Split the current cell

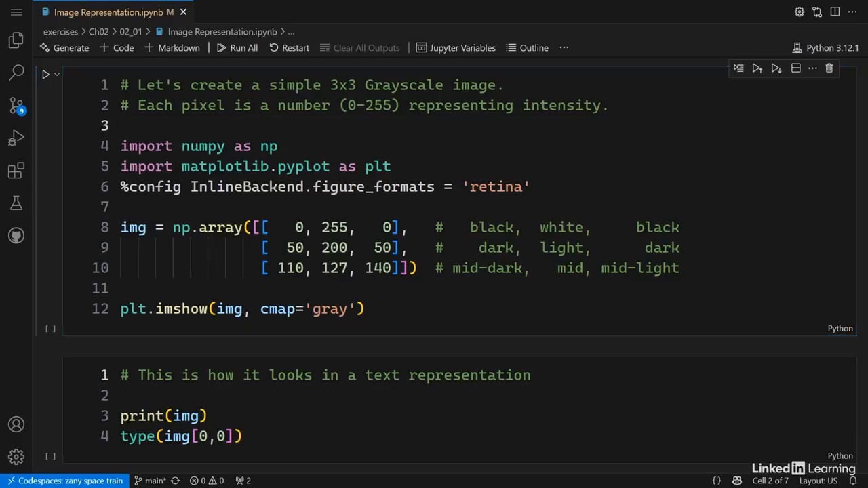(x=795, y=68)
